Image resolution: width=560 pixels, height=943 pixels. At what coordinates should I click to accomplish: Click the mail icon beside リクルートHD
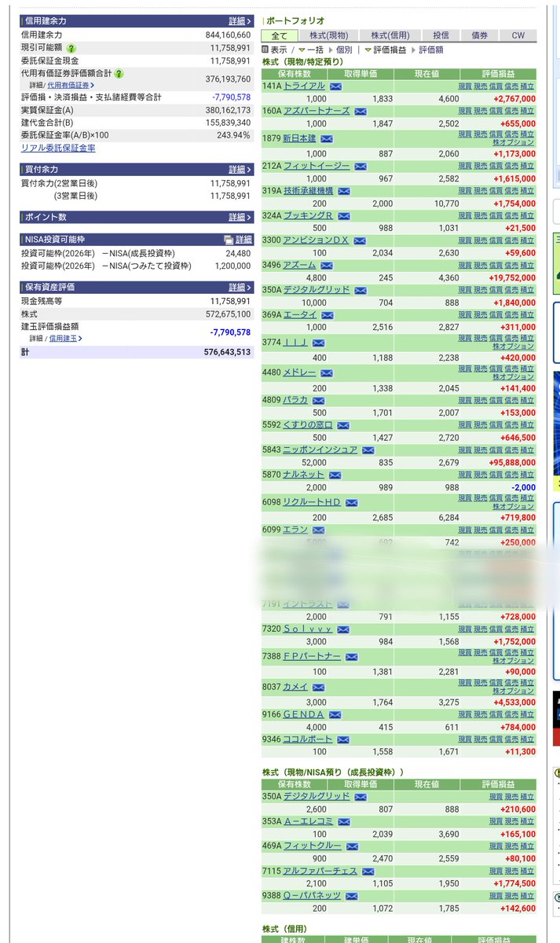tap(352, 503)
